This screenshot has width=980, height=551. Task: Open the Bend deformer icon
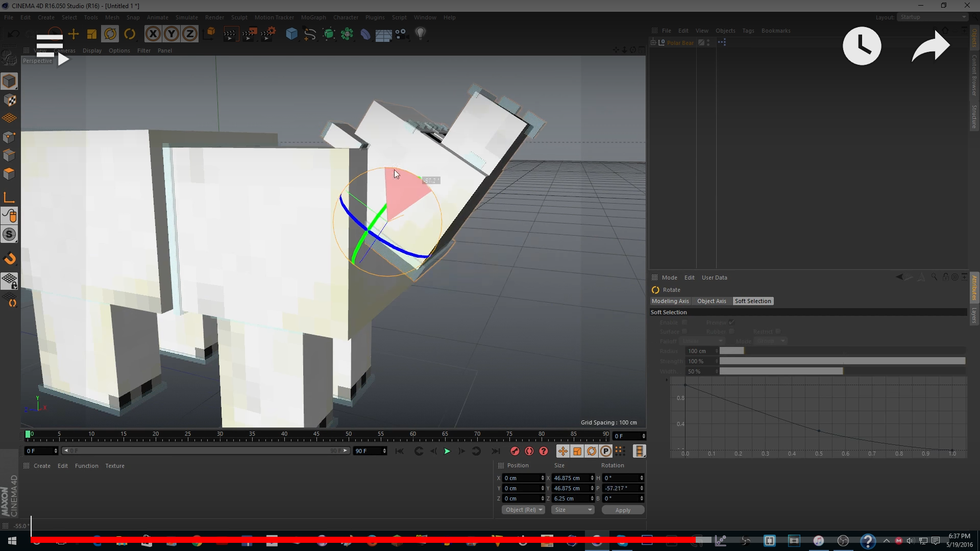click(x=365, y=34)
